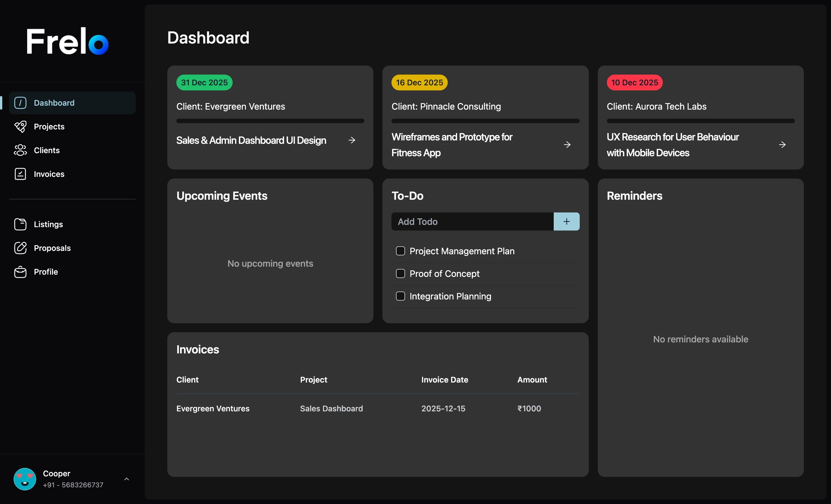
Task: Open the Sales & Admin Dashboard project arrow
Action: (352, 140)
